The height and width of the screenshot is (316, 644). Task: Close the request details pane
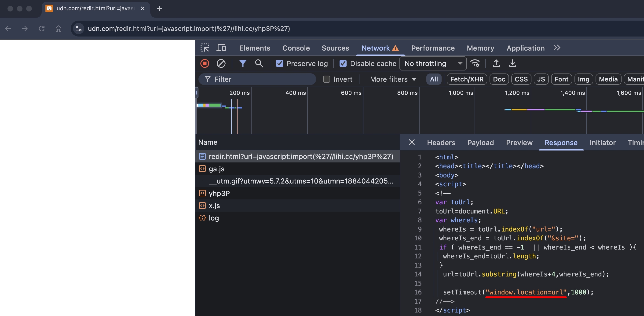[x=412, y=142]
